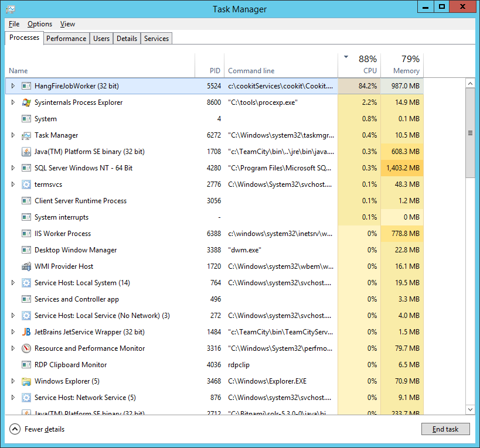The height and width of the screenshot is (448, 480).
Task: Click the End task button
Action: point(445,429)
